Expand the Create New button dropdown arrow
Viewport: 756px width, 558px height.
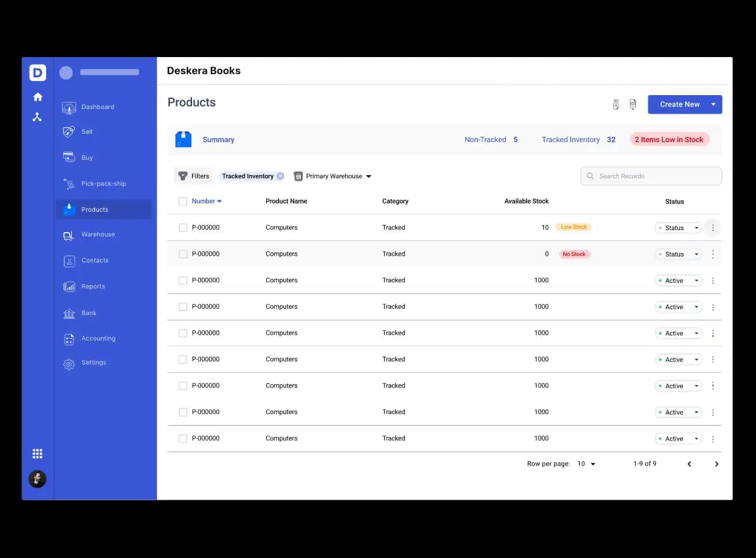click(x=713, y=104)
